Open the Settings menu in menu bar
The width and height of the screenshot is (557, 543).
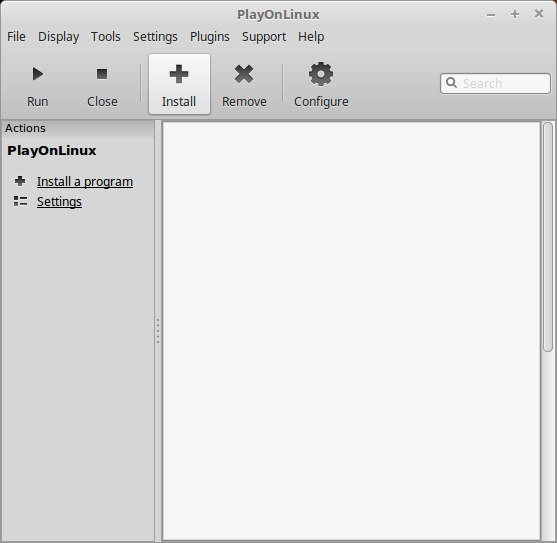point(155,37)
